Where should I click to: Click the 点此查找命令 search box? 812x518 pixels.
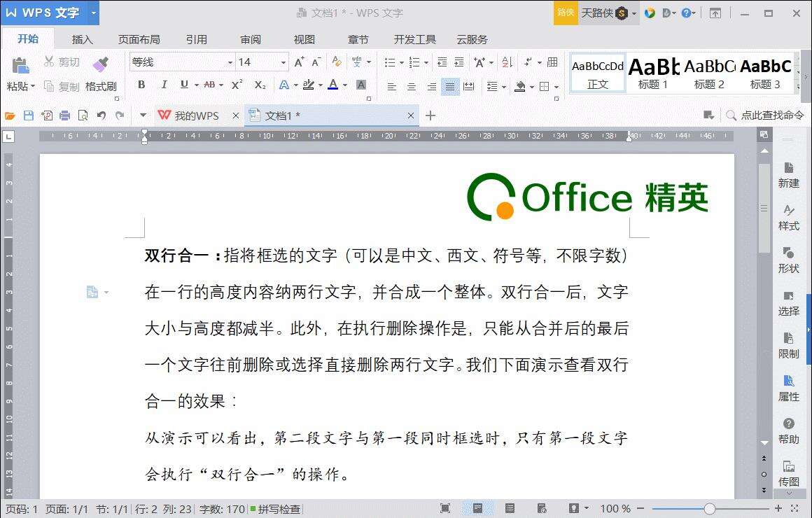pos(765,115)
